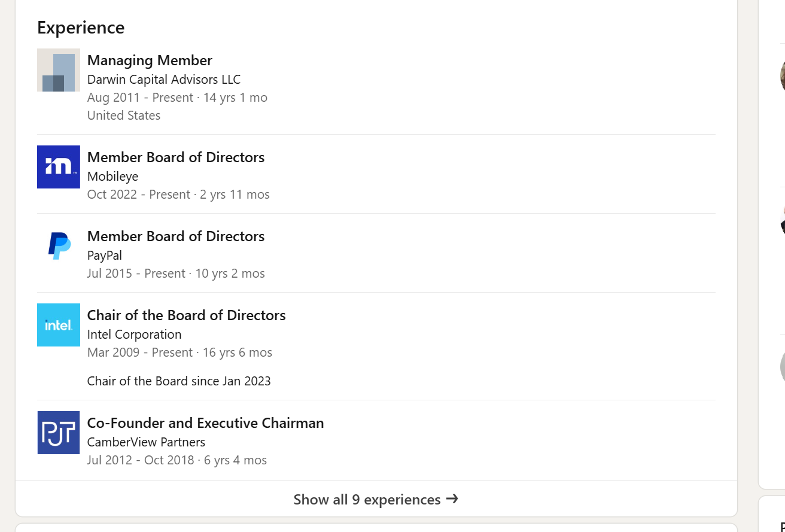Click the PayPal logo icon
Screen dimensions: 785x532
59,246
